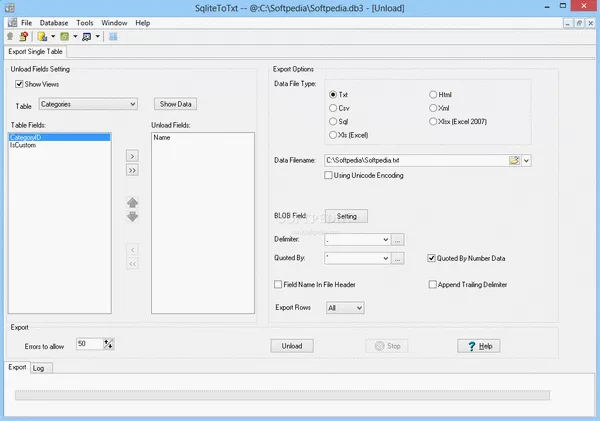This screenshot has width=600, height=421.
Task: Click the Data Filename text field
Action: (x=416, y=160)
